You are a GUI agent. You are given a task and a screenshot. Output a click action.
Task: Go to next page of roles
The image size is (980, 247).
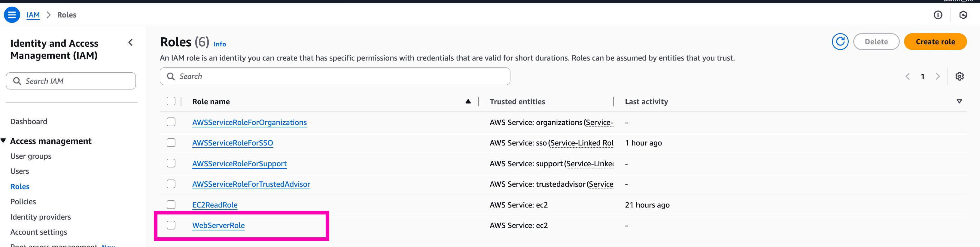pos(938,76)
